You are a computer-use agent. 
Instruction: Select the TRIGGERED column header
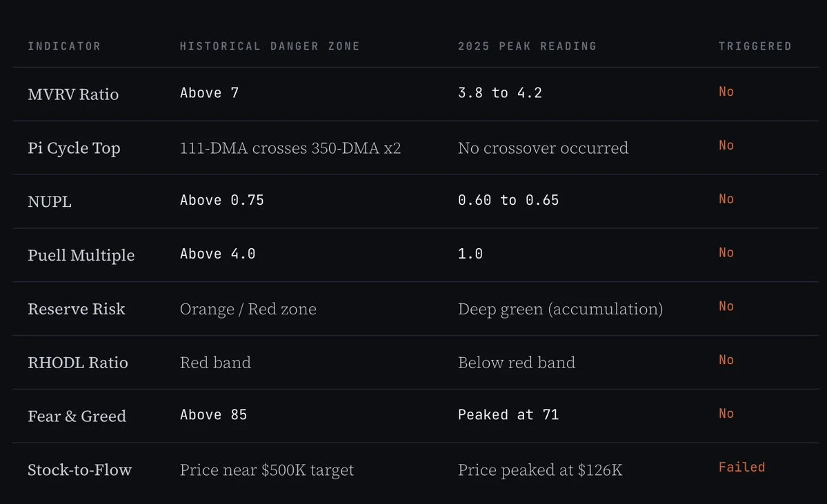tap(755, 46)
